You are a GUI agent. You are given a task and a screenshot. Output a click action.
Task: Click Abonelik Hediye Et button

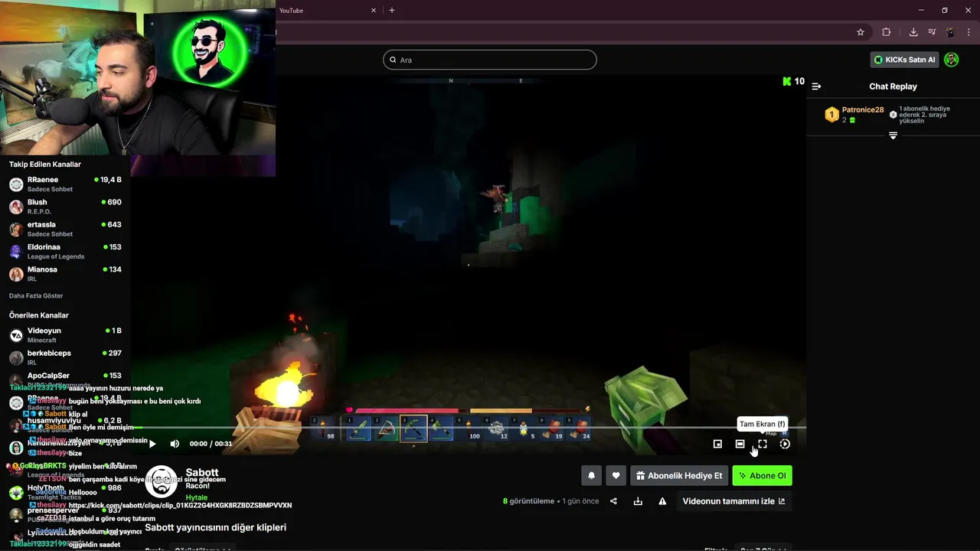coord(679,475)
